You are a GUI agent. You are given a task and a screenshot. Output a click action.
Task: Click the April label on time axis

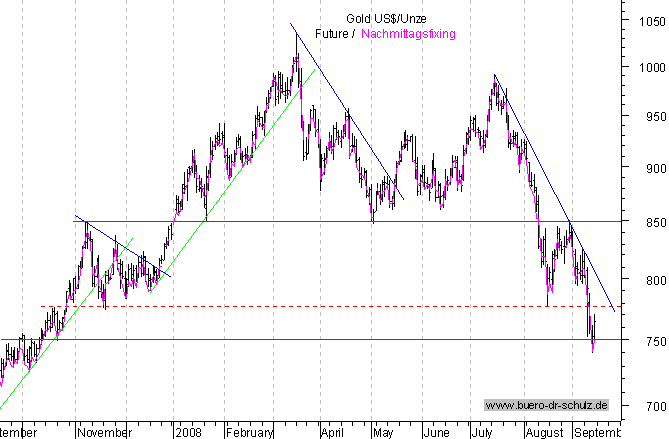pyautogui.click(x=332, y=433)
